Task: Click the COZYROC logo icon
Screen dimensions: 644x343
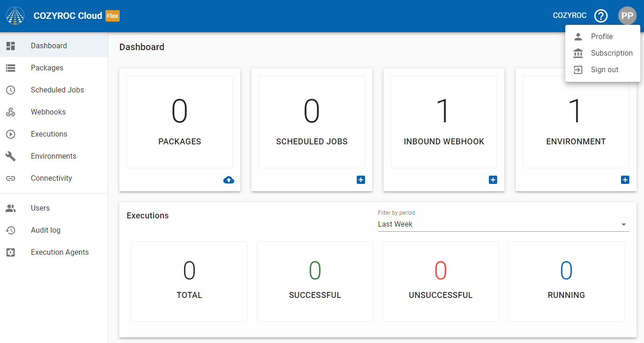Action: click(15, 16)
